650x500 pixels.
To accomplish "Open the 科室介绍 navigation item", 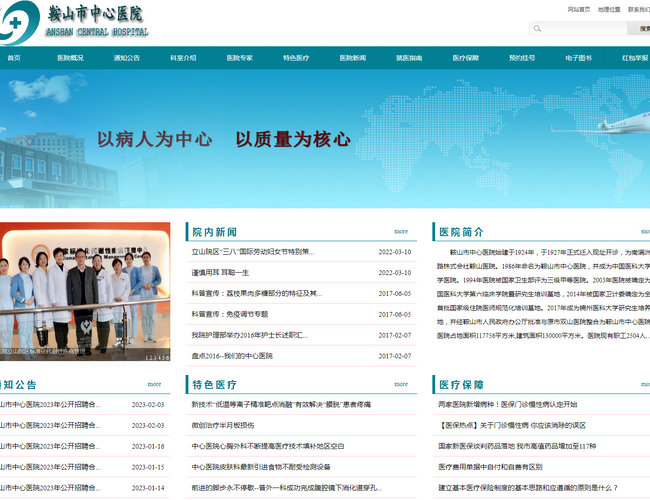I will pos(183,58).
